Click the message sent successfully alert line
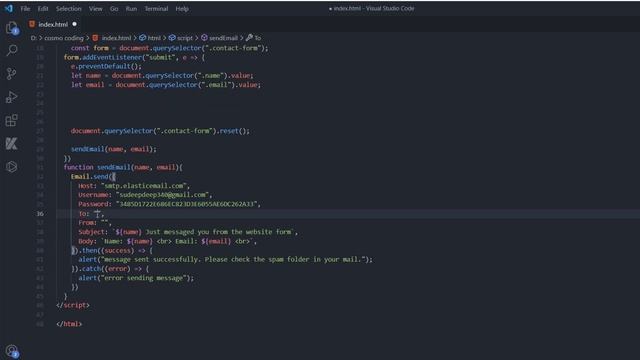640x360 pixels. 225,260
